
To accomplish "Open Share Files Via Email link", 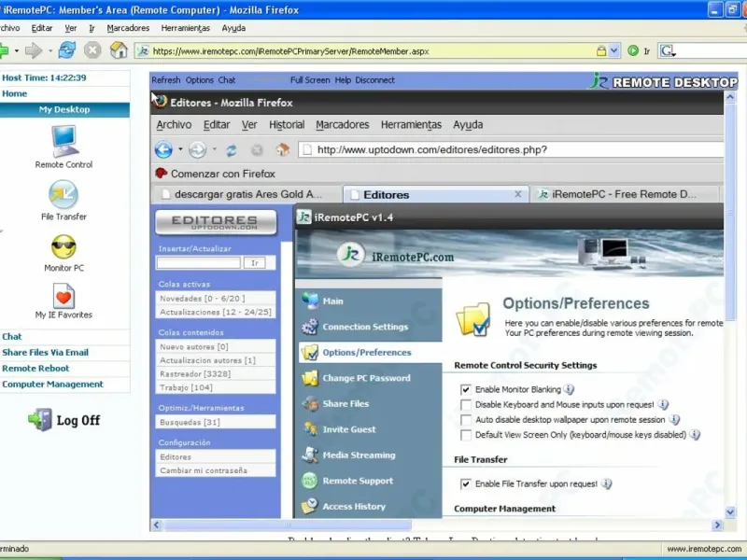I will (45, 353).
